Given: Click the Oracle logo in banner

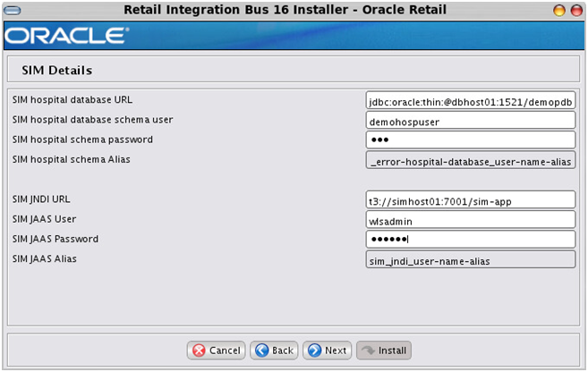Looking at the screenshot, I should [66, 36].
